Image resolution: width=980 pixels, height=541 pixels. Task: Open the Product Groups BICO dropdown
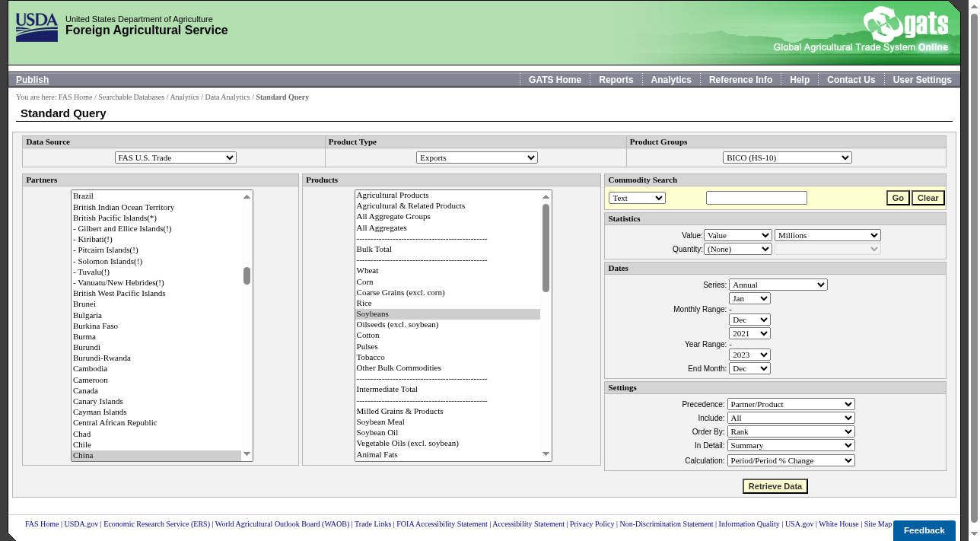pyautogui.click(x=787, y=158)
